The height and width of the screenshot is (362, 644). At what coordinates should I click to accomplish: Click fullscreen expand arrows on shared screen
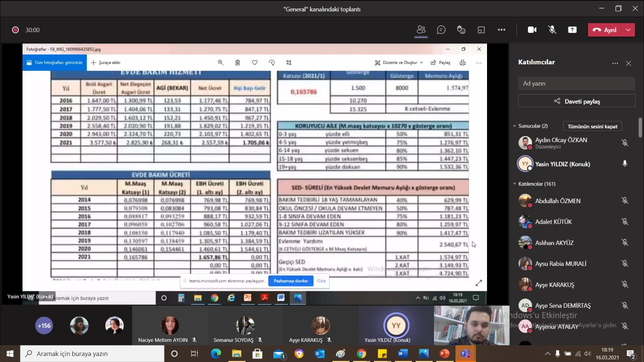click(x=479, y=283)
